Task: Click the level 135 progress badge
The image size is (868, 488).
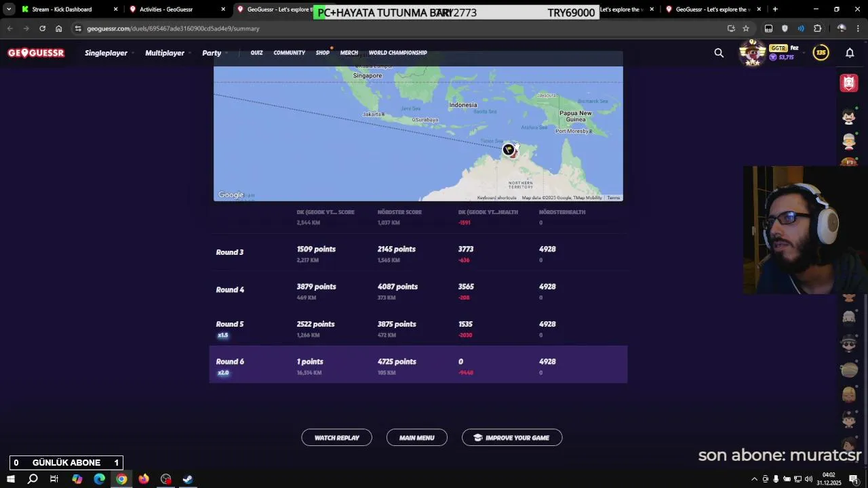Action: (x=821, y=52)
